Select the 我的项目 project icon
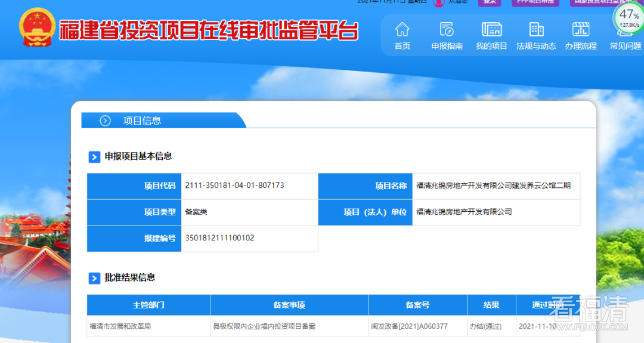This screenshot has height=343, width=644. click(x=491, y=29)
